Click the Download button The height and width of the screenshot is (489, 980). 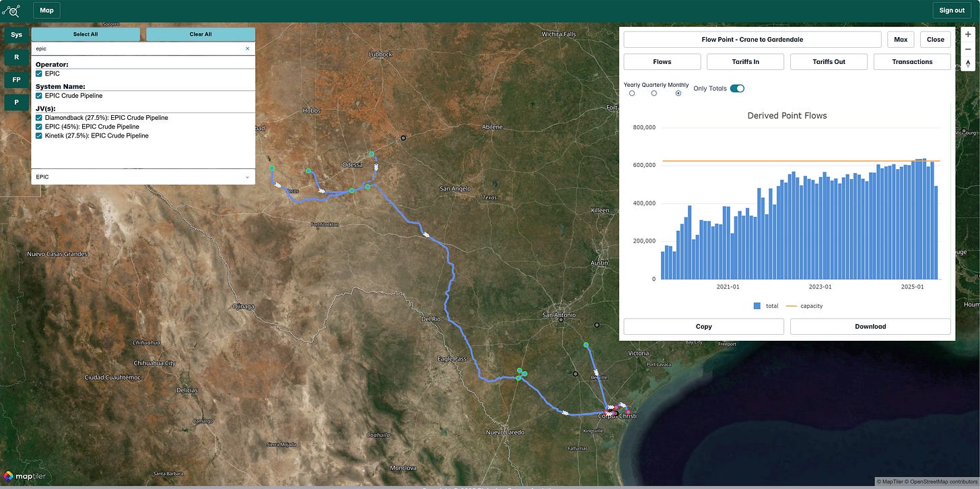tap(870, 326)
